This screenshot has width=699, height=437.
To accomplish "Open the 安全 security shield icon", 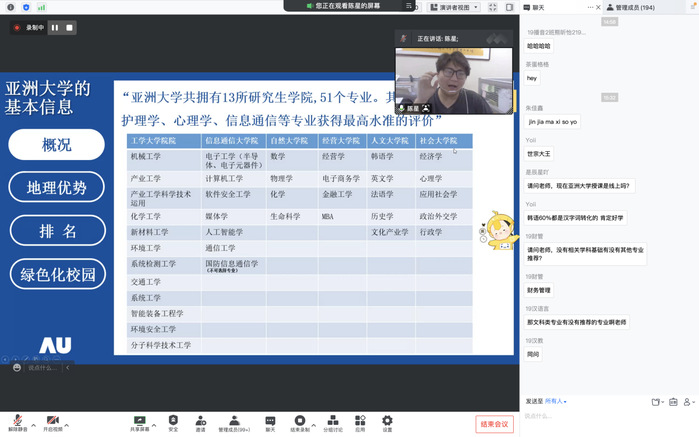I will tap(173, 421).
